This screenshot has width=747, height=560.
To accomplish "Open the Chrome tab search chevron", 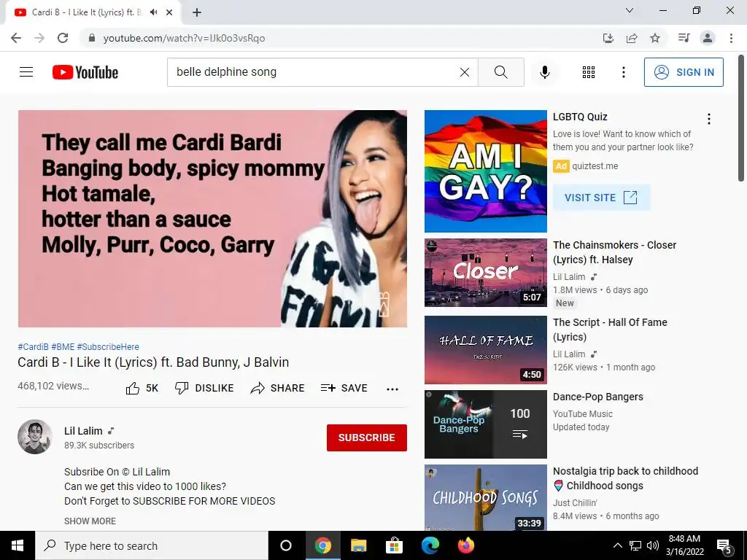I will (630, 10).
